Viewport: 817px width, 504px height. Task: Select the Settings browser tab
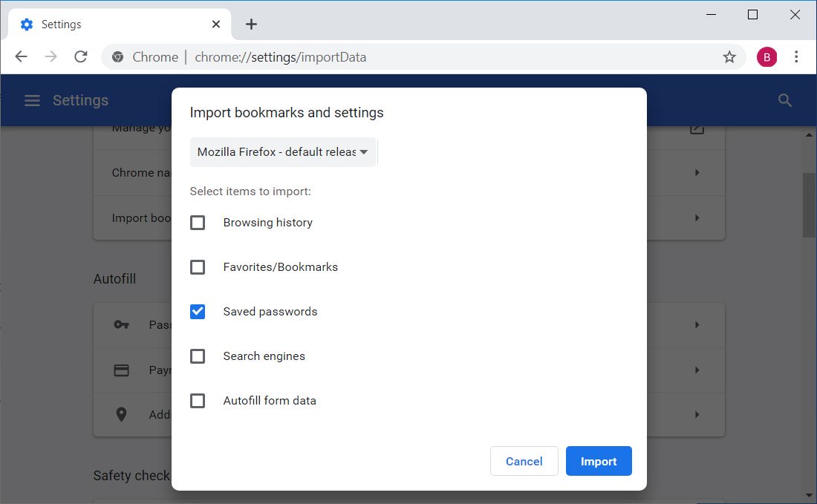click(111, 24)
